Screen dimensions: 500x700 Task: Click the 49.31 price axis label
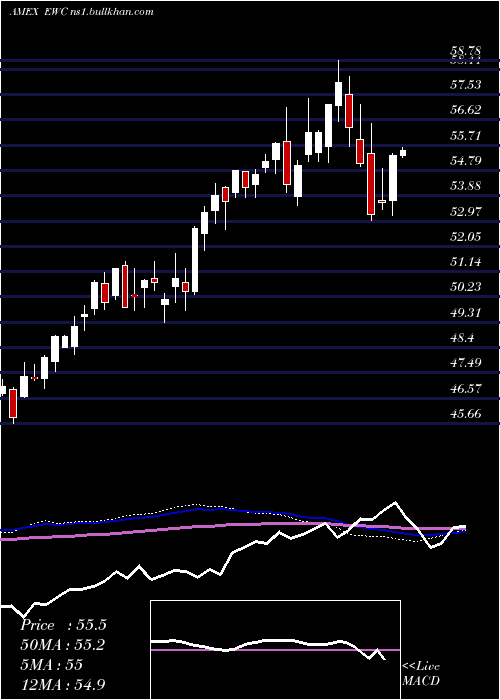(466, 312)
